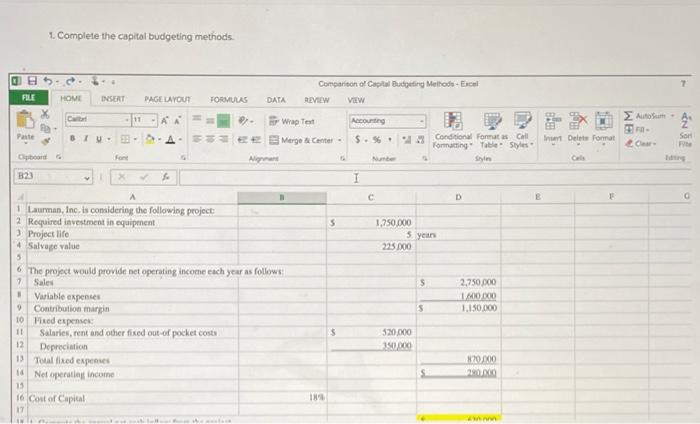Click the Insert Function fx icon
This screenshot has height=424, width=700.
coord(166,177)
